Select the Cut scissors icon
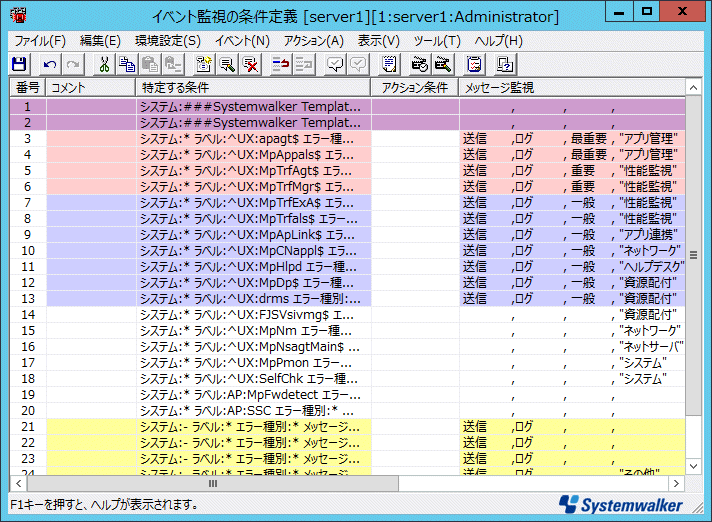 pyautogui.click(x=103, y=64)
